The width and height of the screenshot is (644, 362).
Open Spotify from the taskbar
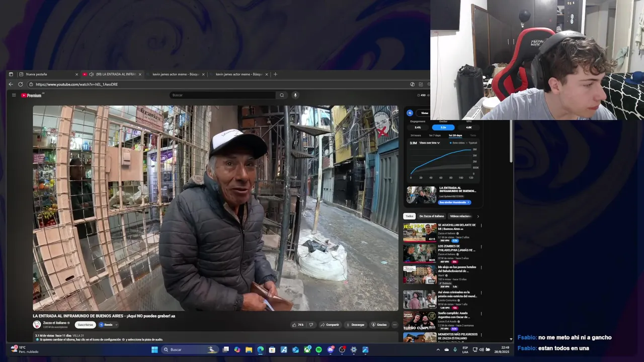tap(318, 349)
